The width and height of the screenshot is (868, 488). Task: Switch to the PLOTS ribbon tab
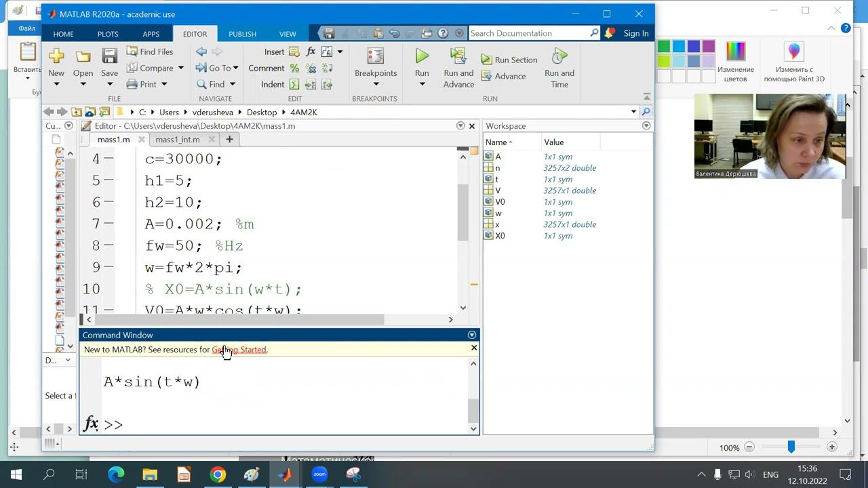pos(107,34)
